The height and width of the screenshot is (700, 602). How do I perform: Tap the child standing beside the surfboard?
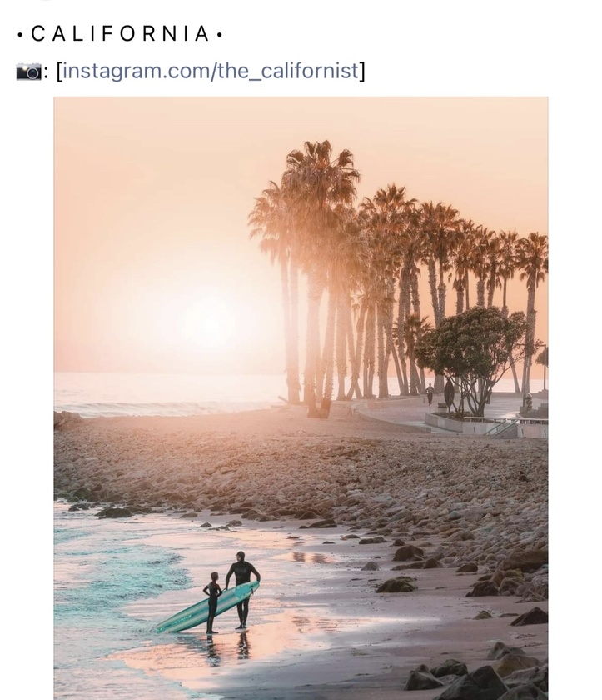[212, 602]
